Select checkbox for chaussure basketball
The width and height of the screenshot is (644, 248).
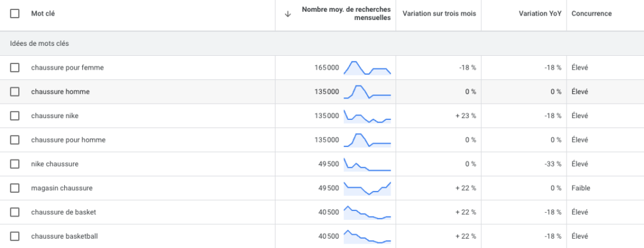coord(15,237)
